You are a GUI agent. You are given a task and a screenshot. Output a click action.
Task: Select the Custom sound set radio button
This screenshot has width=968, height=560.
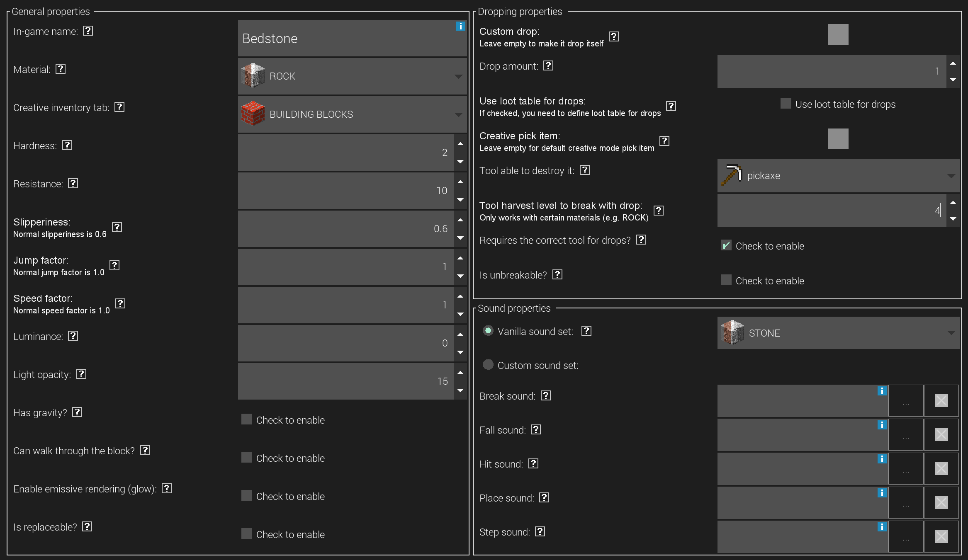pyautogui.click(x=488, y=365)
